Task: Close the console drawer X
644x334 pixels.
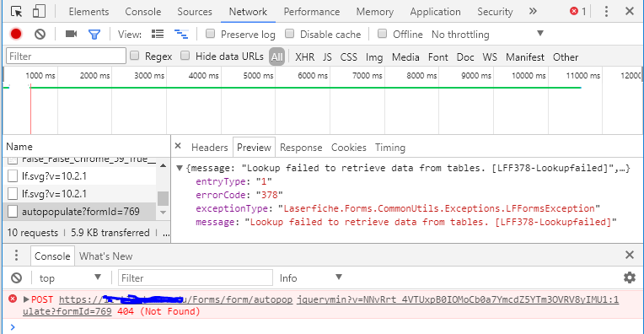Action: click(x=630, y=255)
